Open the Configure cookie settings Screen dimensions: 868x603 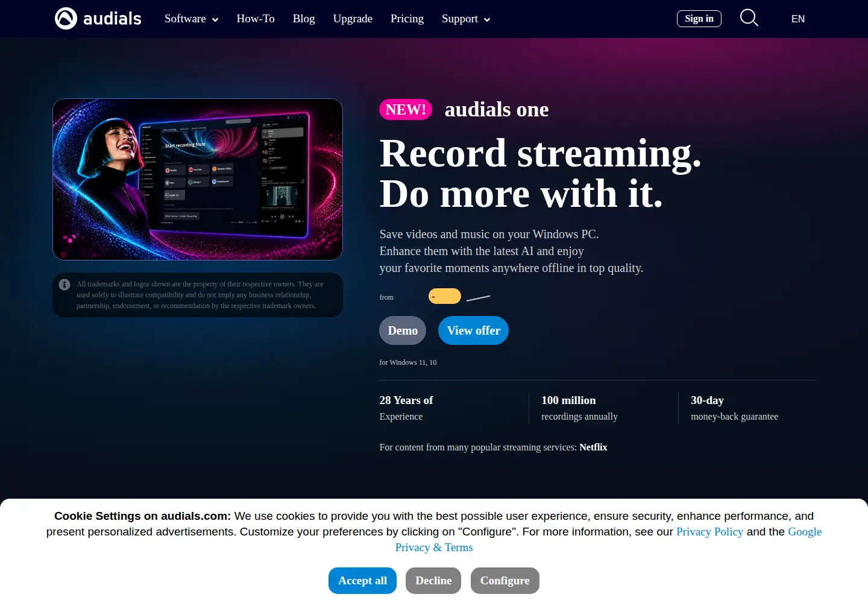coord(505,581)
